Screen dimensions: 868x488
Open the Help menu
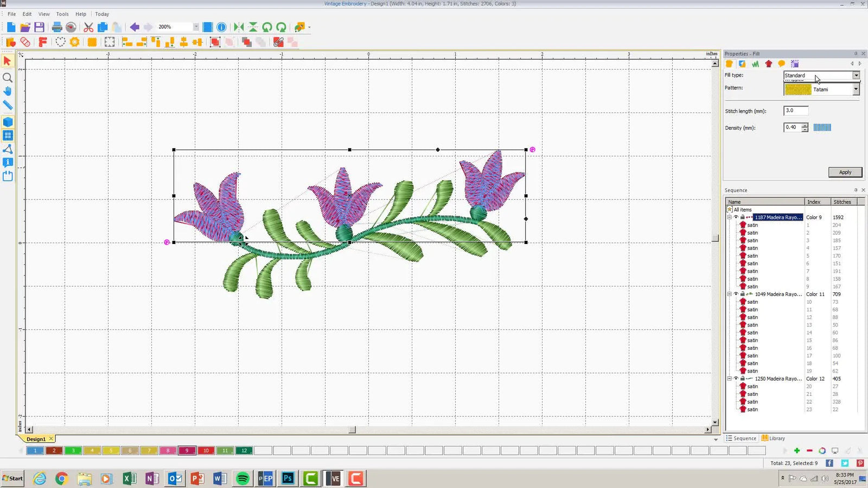point(81,14)
